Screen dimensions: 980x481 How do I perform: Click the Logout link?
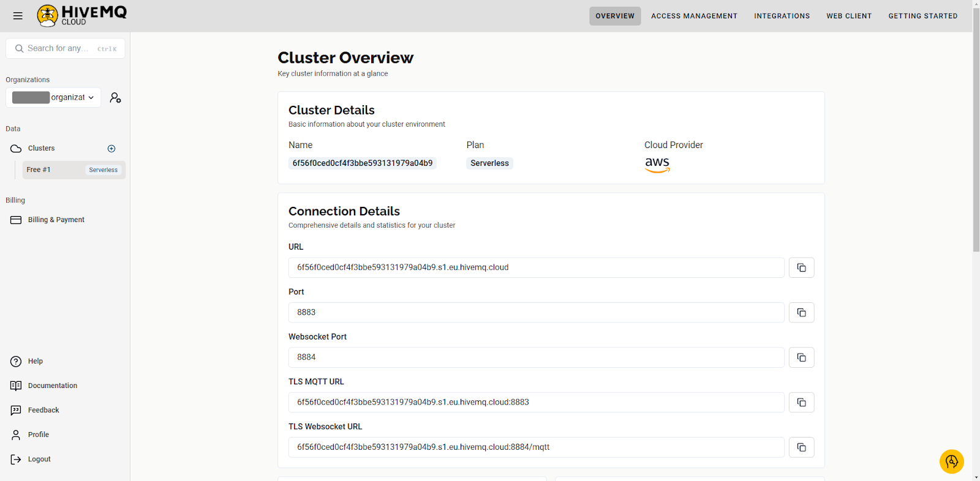39,459
